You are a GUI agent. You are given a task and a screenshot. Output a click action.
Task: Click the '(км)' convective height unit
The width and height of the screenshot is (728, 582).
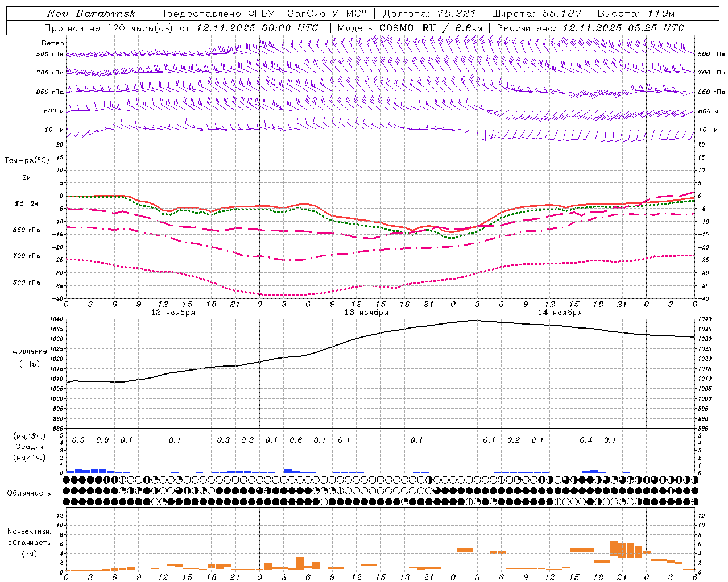pos(30,553)
